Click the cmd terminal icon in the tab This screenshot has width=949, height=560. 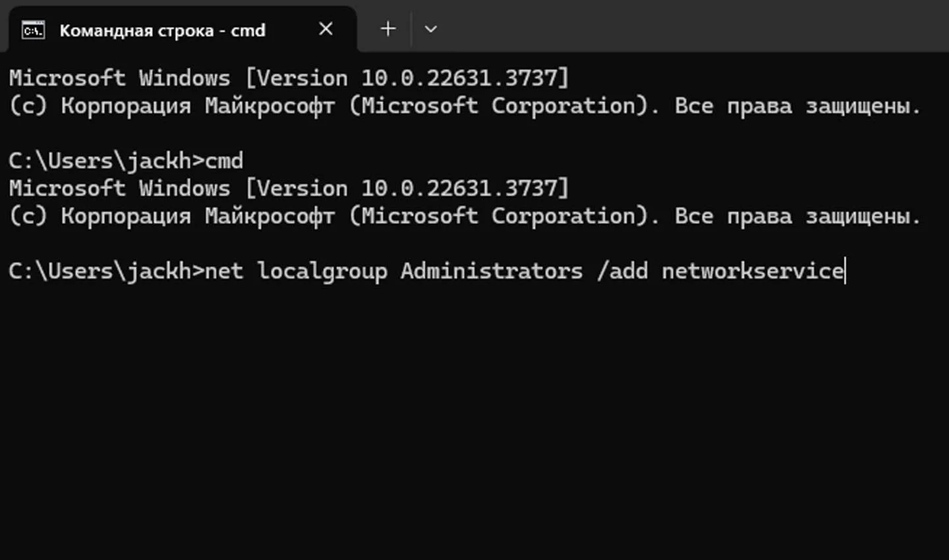coord(33,30)
